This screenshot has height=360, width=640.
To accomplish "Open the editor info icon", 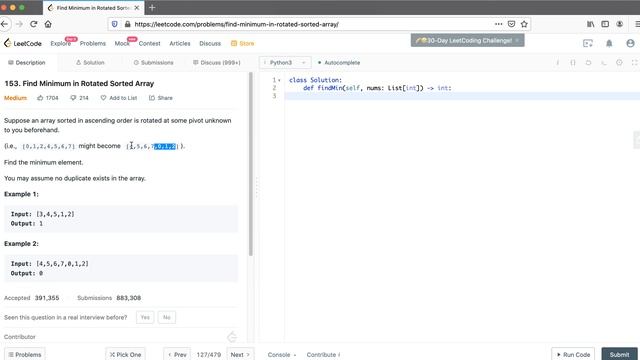I will tap(558, 62).
